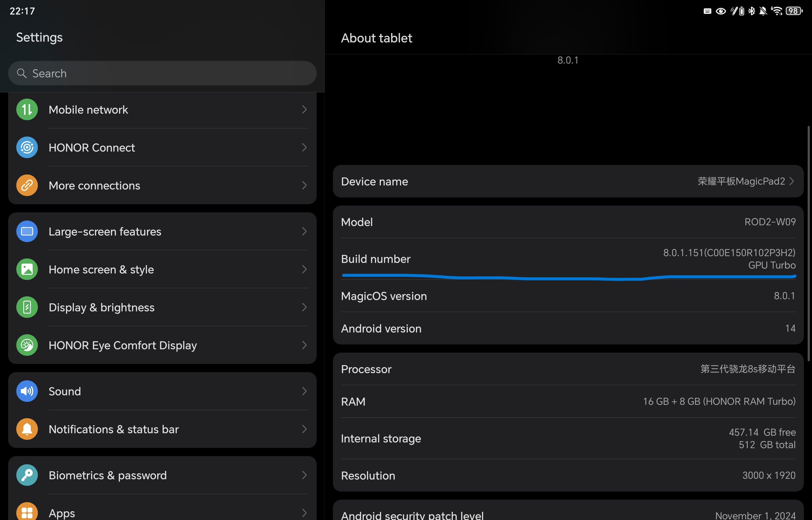
Task: Tap the MagicOS version row
Action: 568,296
